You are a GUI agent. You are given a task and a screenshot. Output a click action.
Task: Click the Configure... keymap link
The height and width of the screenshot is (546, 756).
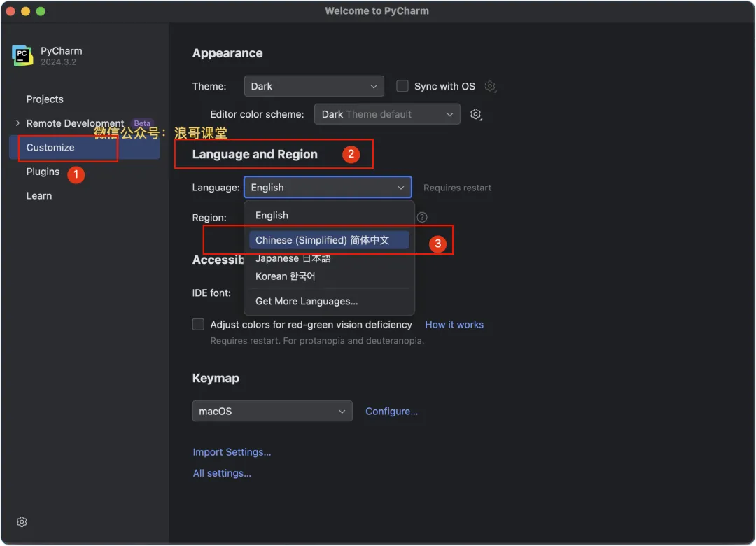[391, 412]
